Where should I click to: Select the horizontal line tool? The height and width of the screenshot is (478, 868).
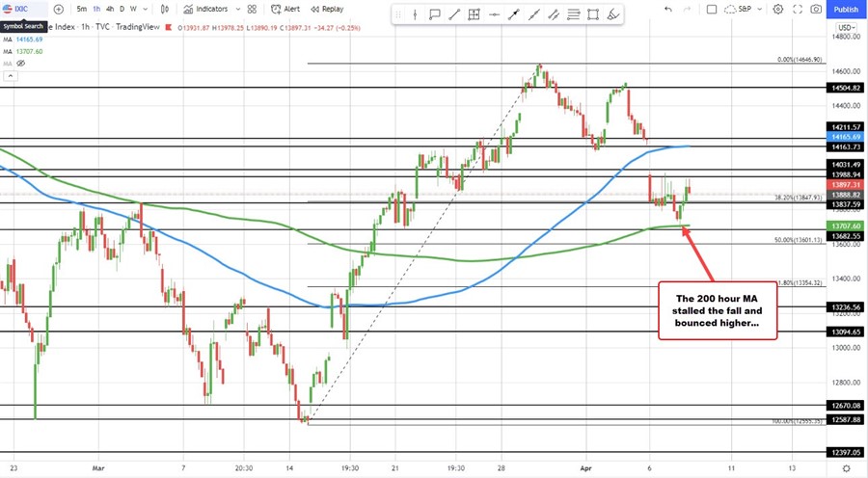[x=495, y=15]
